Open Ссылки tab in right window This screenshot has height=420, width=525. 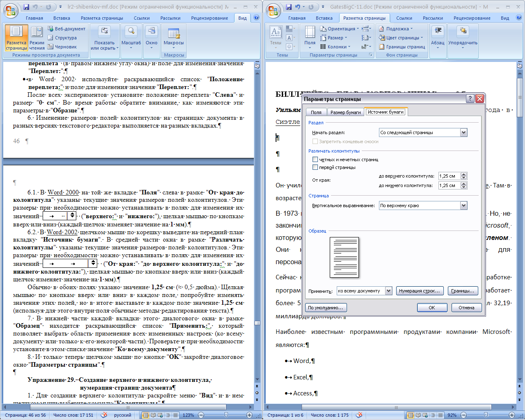click(404, 18)
